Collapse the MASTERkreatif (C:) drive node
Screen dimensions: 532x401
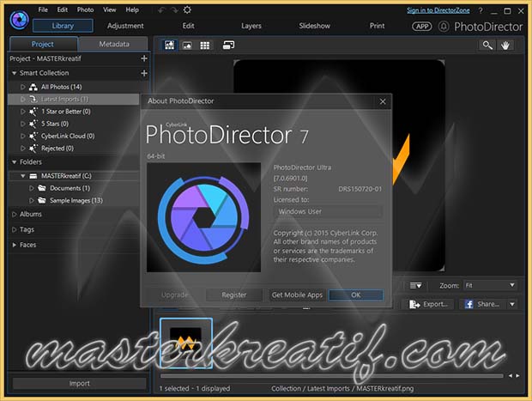coord(22,176)
